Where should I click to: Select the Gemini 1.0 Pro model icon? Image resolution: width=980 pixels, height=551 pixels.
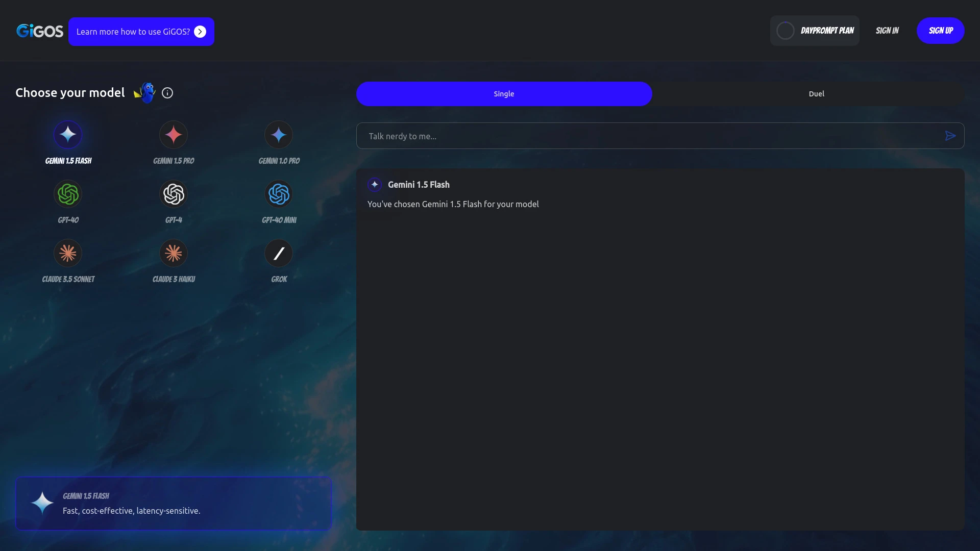coord(279,135)
